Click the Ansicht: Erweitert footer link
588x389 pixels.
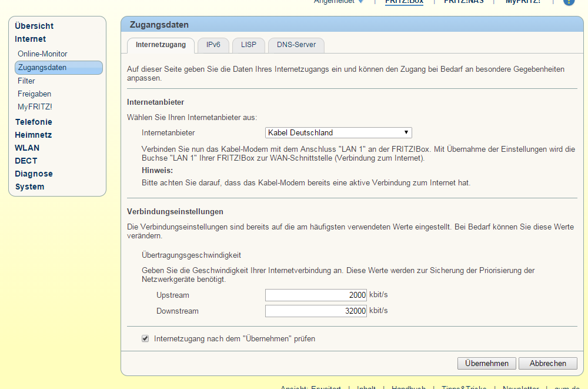click(311, 387)
